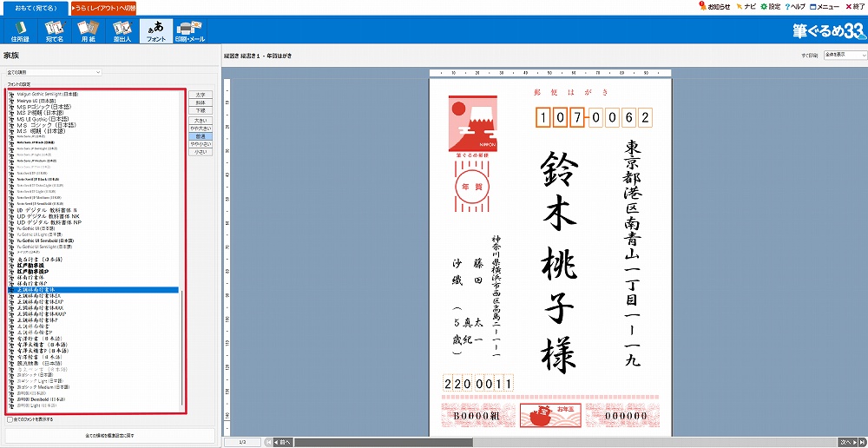Apply 下線 underline style

[x=201, y=110]
